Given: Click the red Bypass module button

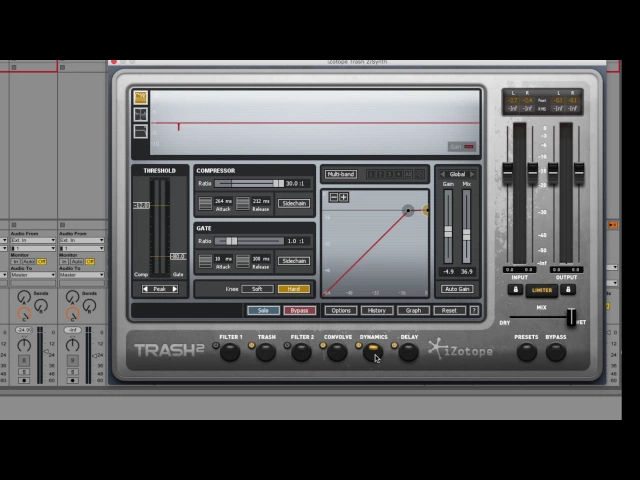Looking at the screenshot, I should [x=300, y=311].
